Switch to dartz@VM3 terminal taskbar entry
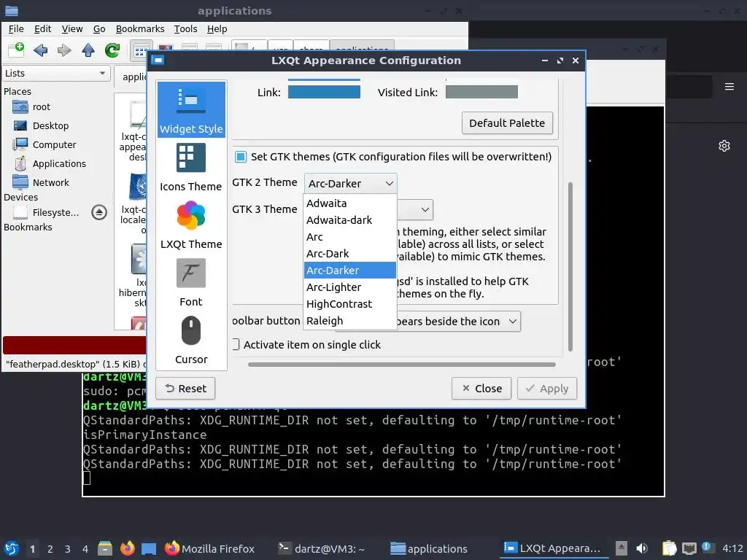The height and width of the screenshot is (560, 747). click(322, 548)
